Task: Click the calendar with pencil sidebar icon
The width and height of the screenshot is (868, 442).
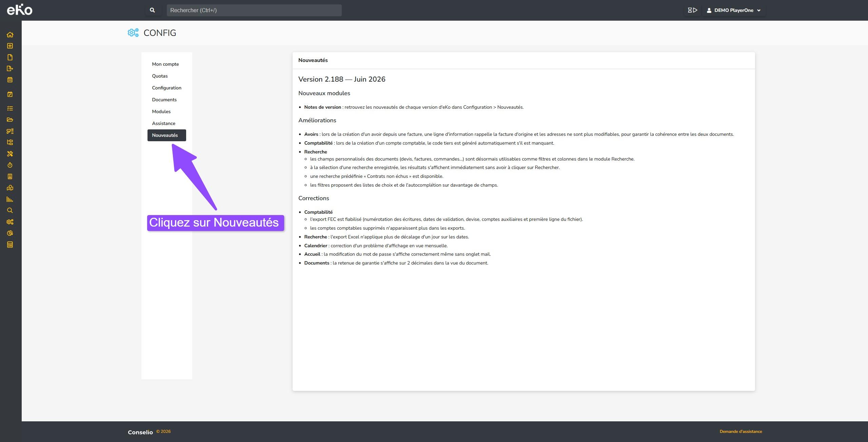Action: click(x=10, y=94)
